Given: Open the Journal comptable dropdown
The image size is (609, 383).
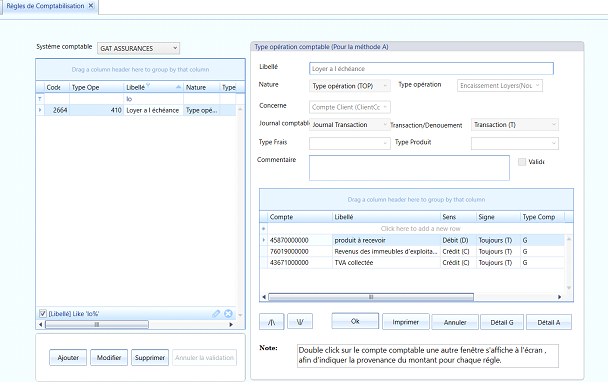Looking at the screenshot, I should [350, 124].
